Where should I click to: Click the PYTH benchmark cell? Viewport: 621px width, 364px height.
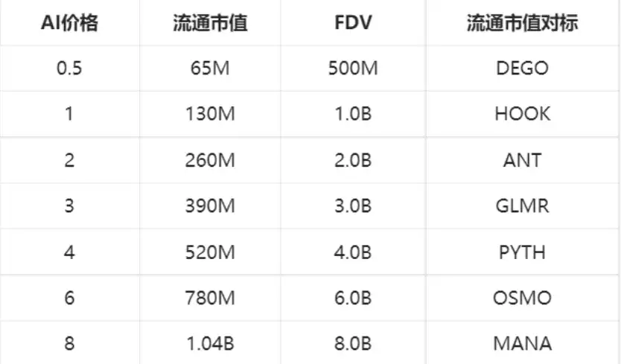[x=522, y=252]
